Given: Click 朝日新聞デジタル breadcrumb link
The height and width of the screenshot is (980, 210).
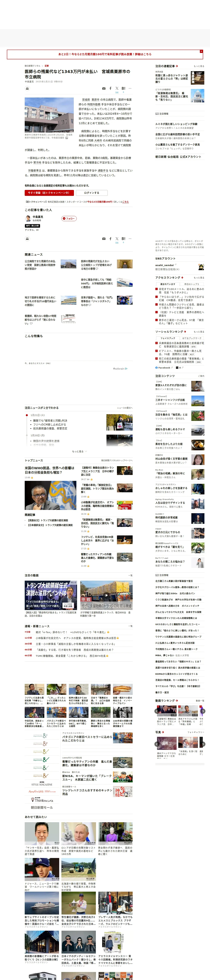Looking at the screenshot, I should click(32, 66).
